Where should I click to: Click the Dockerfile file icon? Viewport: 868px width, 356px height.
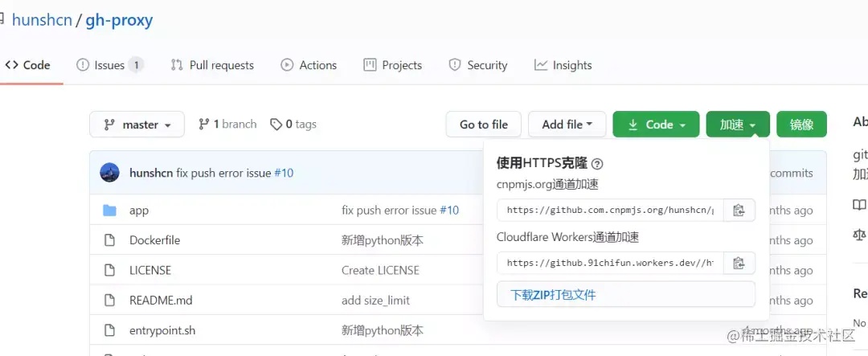tap(109, 240)
